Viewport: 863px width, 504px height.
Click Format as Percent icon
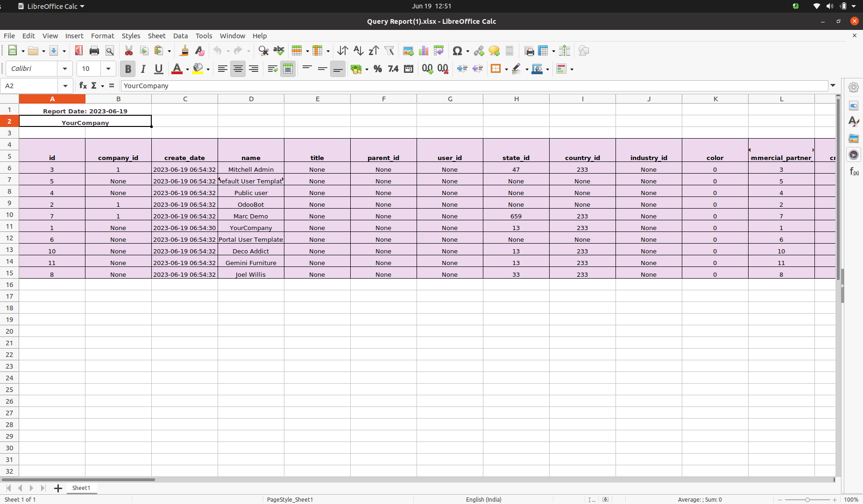click(x=377, y=69)
